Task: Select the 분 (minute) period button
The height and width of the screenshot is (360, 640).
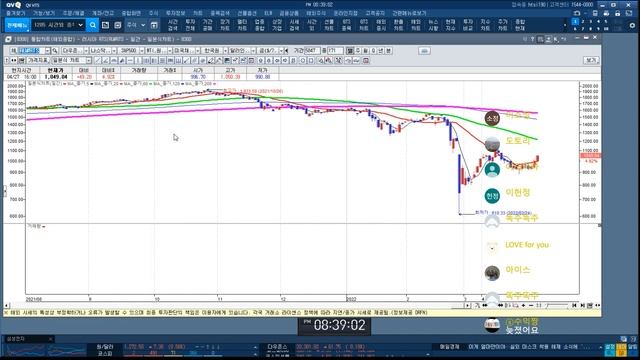Action: 389,51
